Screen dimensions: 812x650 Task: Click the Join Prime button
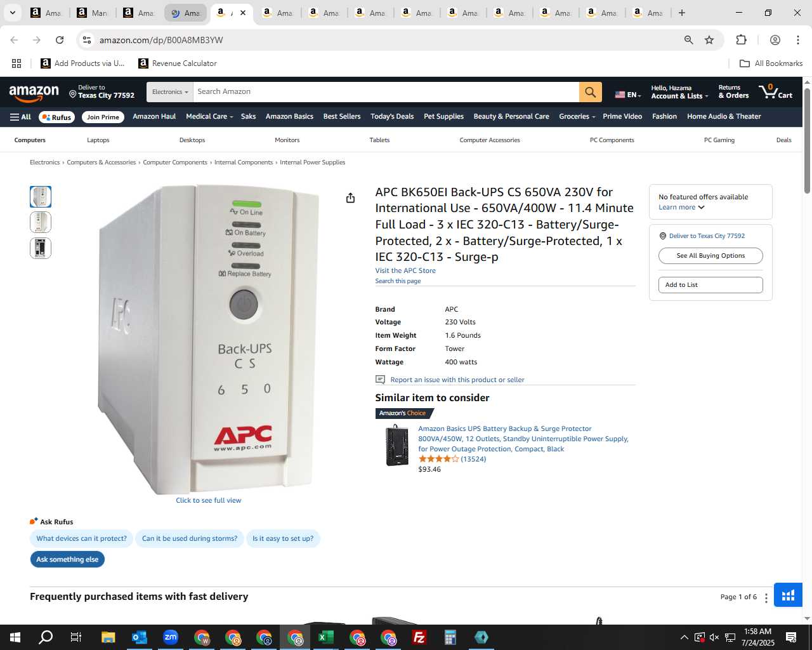coord(103,117)
